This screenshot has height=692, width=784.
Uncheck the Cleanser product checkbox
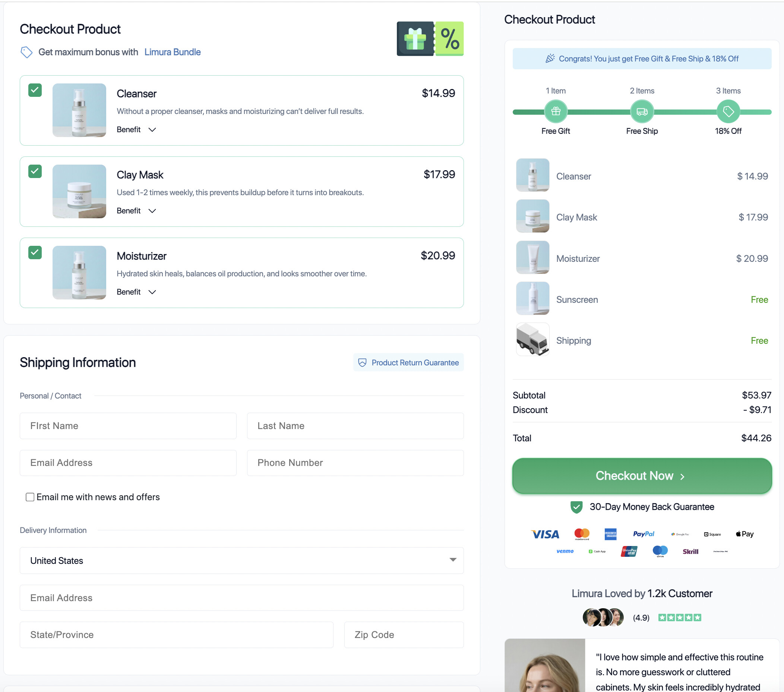tap(35, 90)
